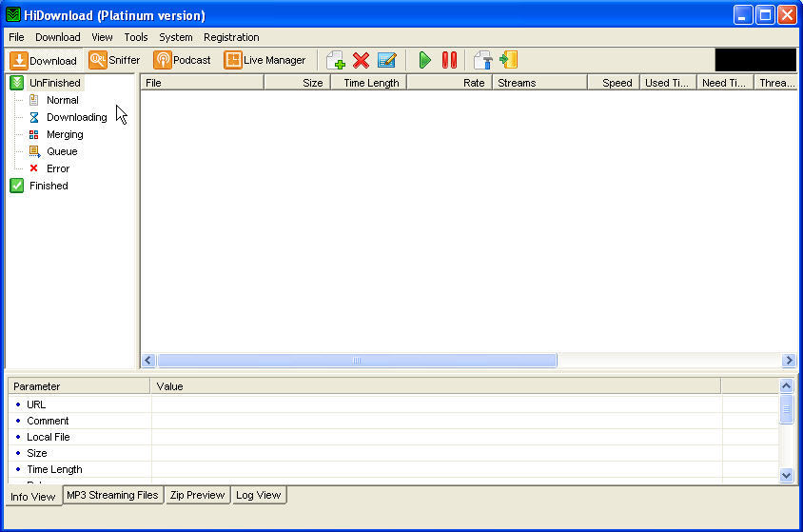Open the Registration menu
803x532 pixels.
[x=231, y=37]
